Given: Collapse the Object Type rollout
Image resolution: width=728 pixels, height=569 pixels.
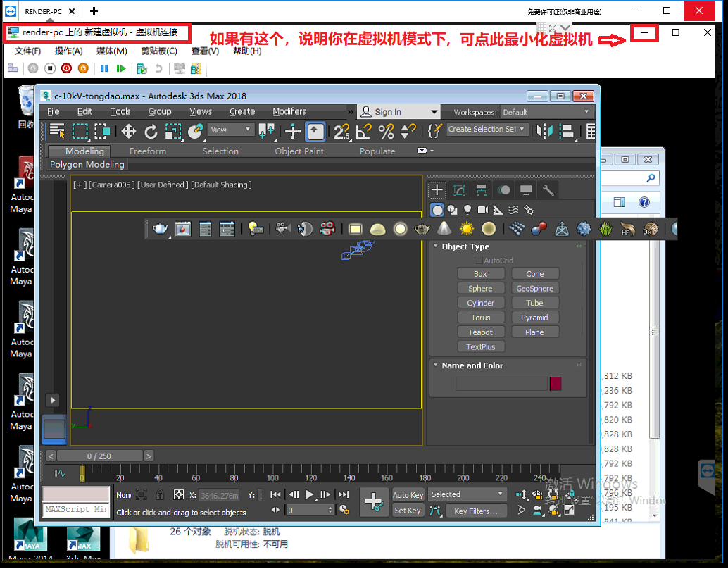Looking at the screenshot, I should coord(436,246).
